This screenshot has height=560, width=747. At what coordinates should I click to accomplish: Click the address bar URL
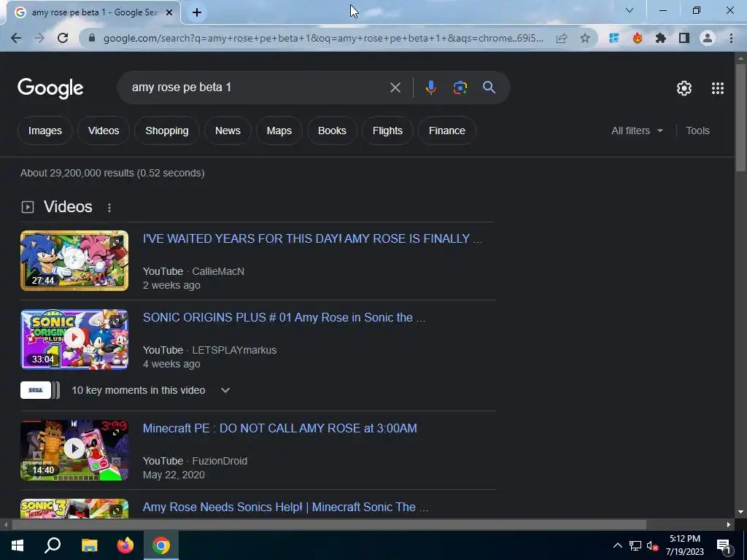tap(323, 38)
